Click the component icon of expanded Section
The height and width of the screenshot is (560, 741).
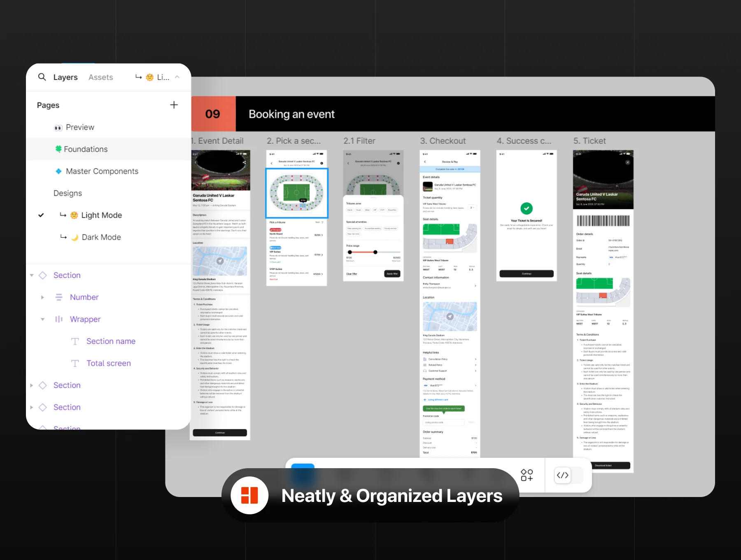pyautogui.click(x=43, y=275)
